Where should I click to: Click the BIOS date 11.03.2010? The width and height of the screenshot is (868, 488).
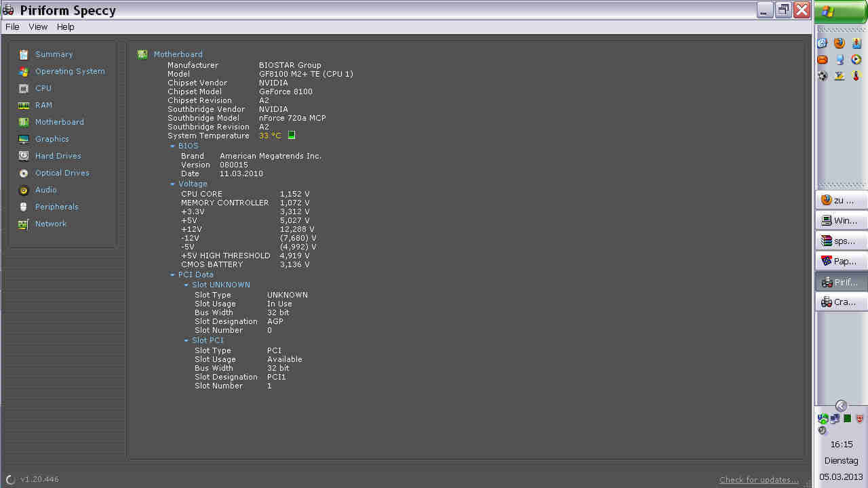241,174
